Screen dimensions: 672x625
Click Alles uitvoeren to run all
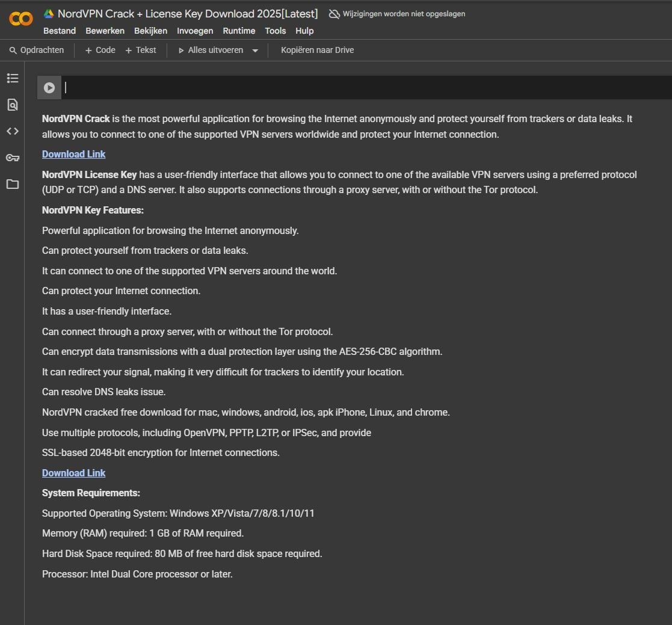[211, 50]
